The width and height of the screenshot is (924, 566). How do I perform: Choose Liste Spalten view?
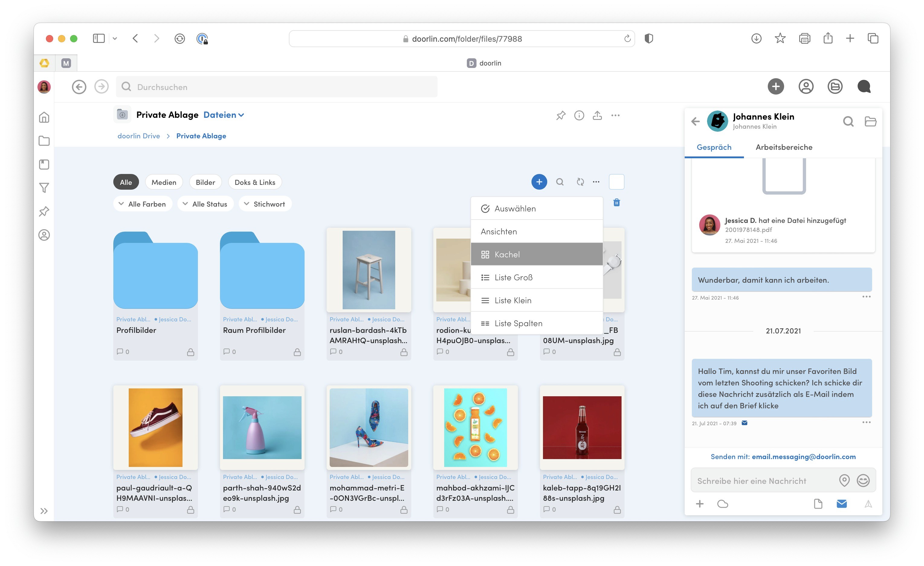pyautogui.click(x=537, y=323)
